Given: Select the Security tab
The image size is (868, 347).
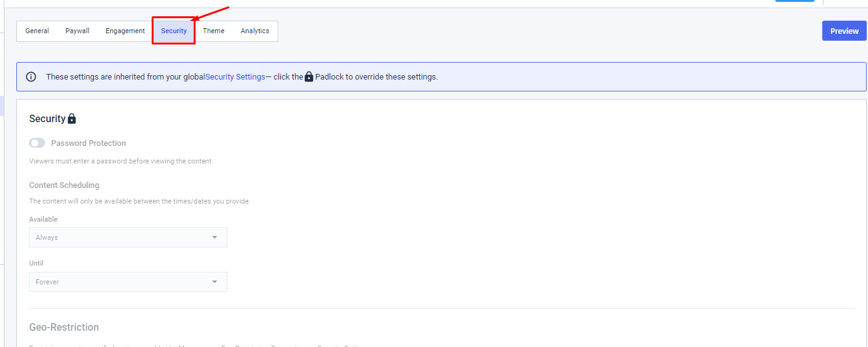Looking at the screenshot, I should tap(174, 31).
